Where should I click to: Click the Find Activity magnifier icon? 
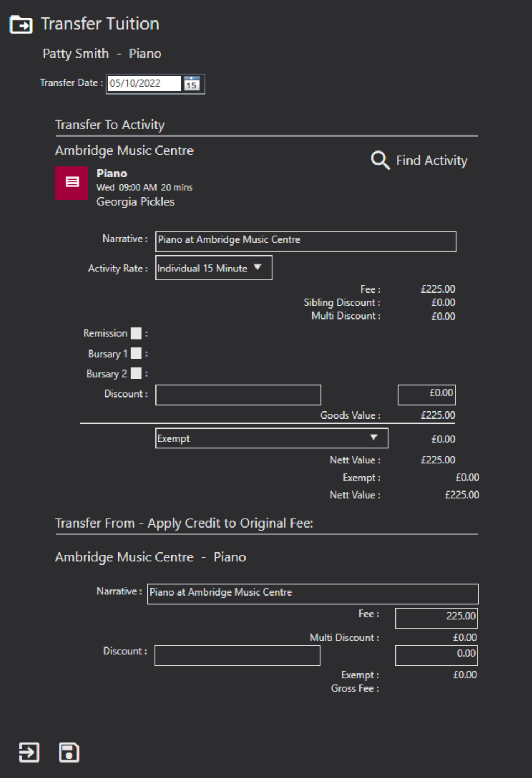[380, 160]
